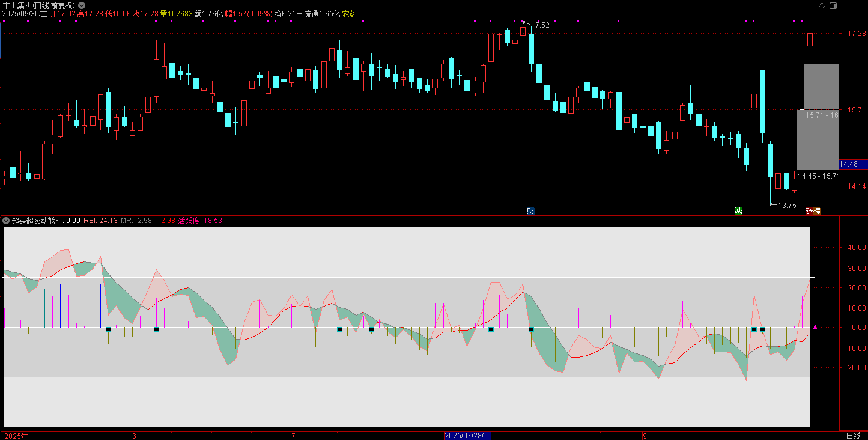868x440 pixels.
Task: Click the 17.28 price axis label
Action: coord(857,34)
